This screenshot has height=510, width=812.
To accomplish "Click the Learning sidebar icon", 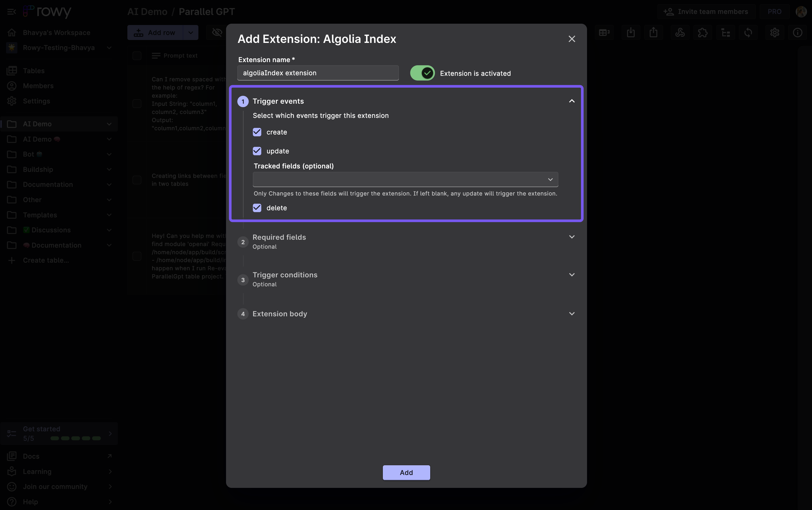I will point(12,471).
